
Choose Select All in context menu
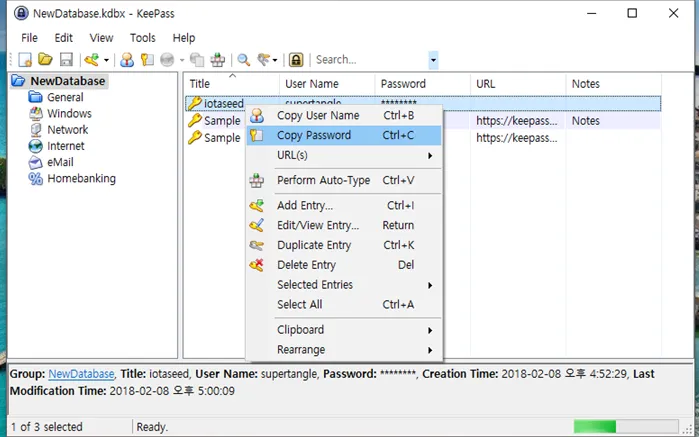point(344,305)
